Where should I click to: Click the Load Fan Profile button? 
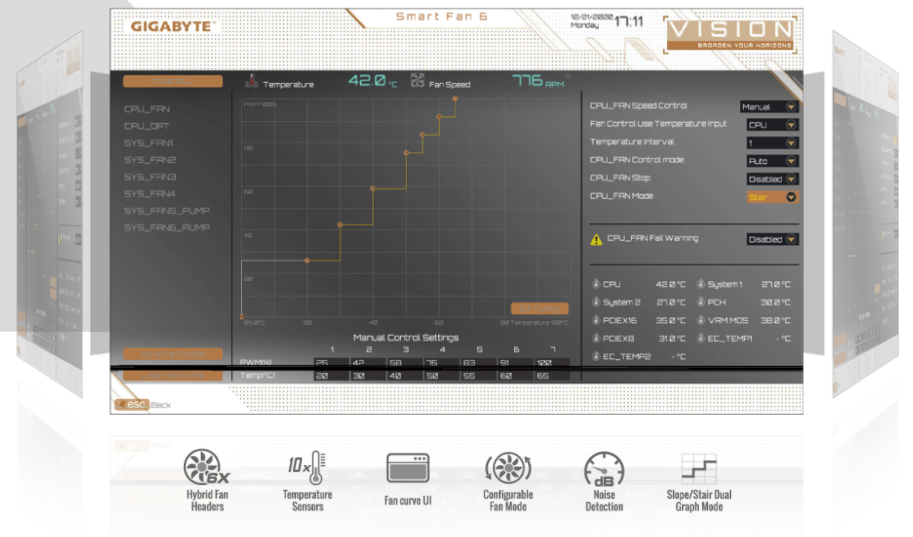tap(173, 376)
